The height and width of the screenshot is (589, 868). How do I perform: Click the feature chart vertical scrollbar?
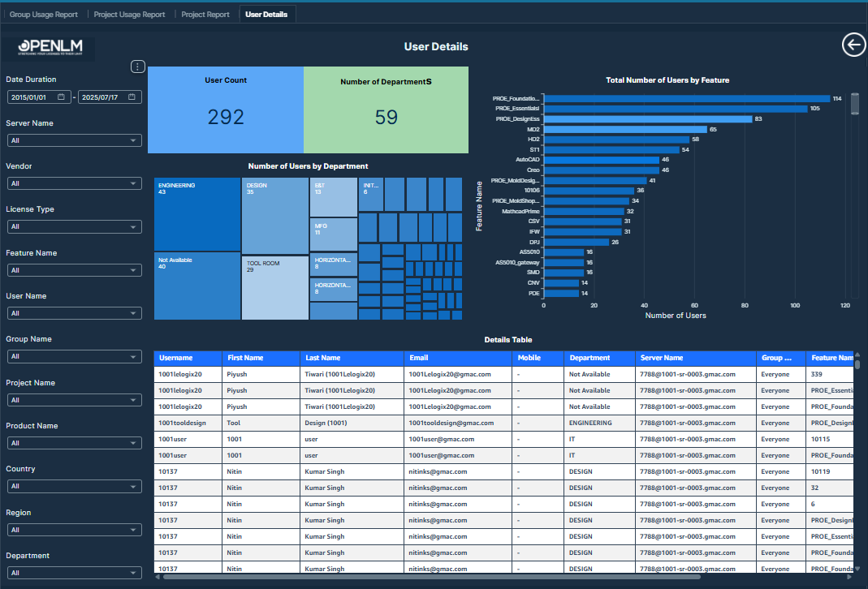(x=854, y=105)
